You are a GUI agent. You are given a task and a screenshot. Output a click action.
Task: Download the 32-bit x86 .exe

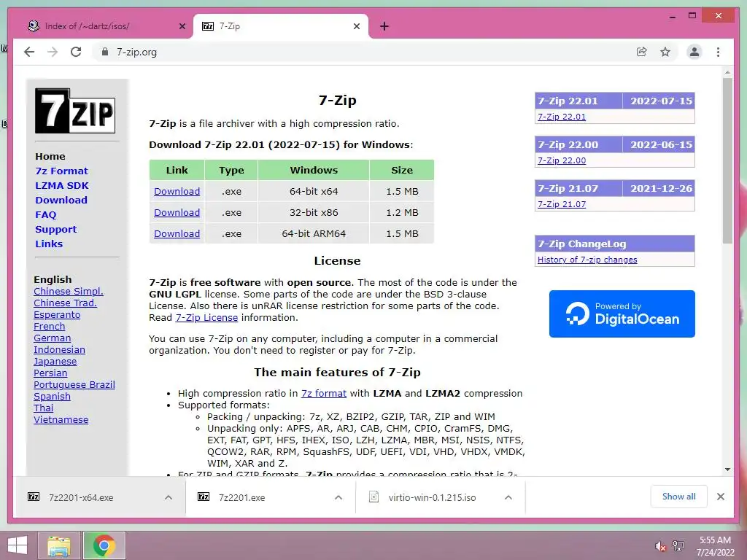click(x=177, y=212)
